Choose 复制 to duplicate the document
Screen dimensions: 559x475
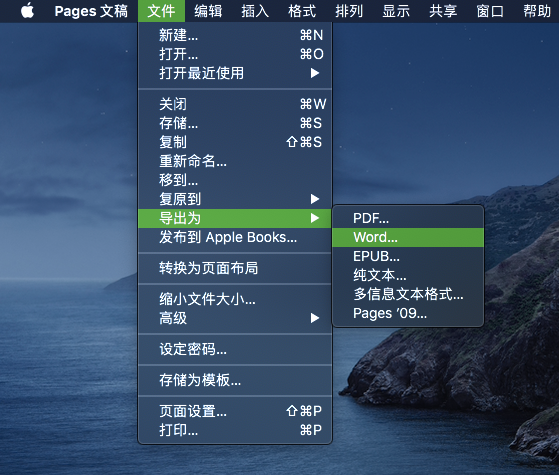click(x=235, y=142)
